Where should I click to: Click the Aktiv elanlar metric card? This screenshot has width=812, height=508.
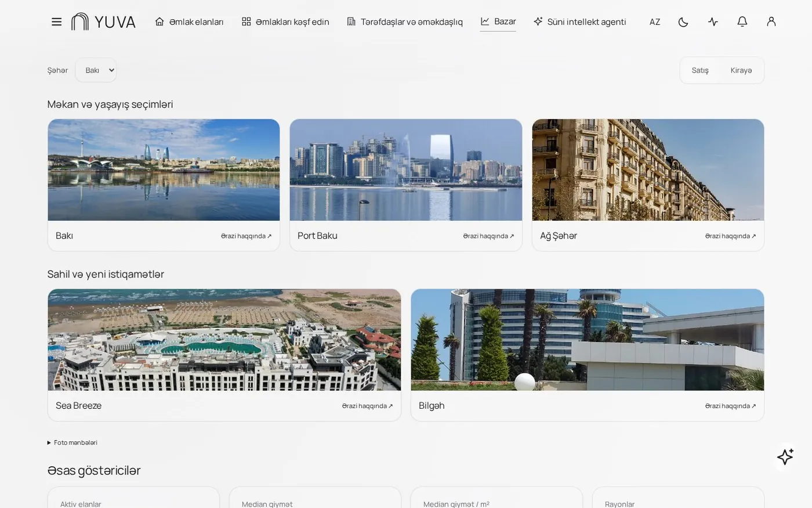coord(133,498)
